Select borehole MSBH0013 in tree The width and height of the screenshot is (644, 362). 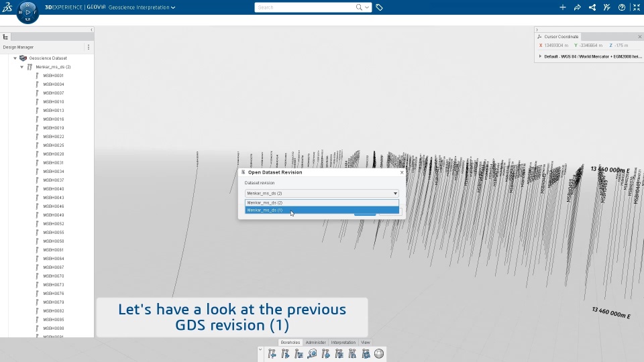point(54,111)
